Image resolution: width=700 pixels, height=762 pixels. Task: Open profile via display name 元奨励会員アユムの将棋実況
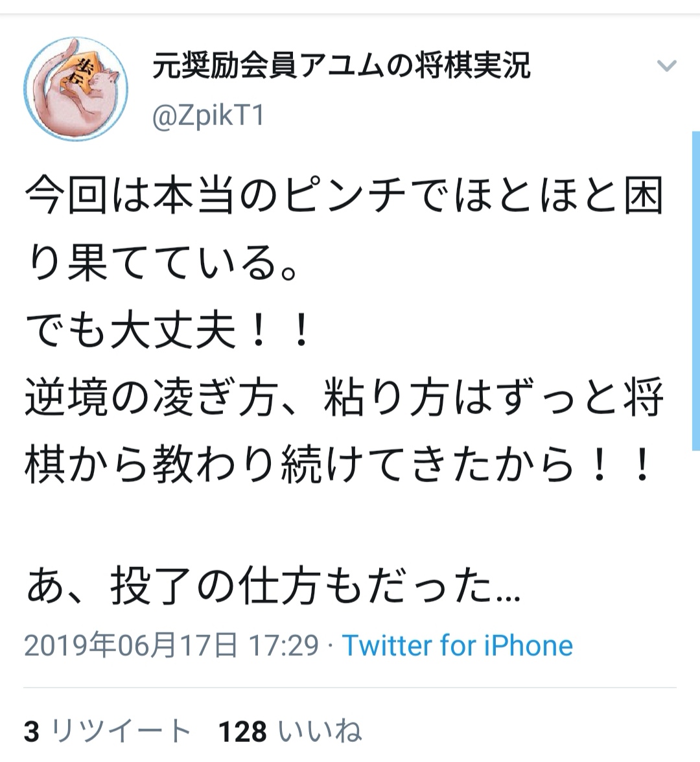coord(341,65)
